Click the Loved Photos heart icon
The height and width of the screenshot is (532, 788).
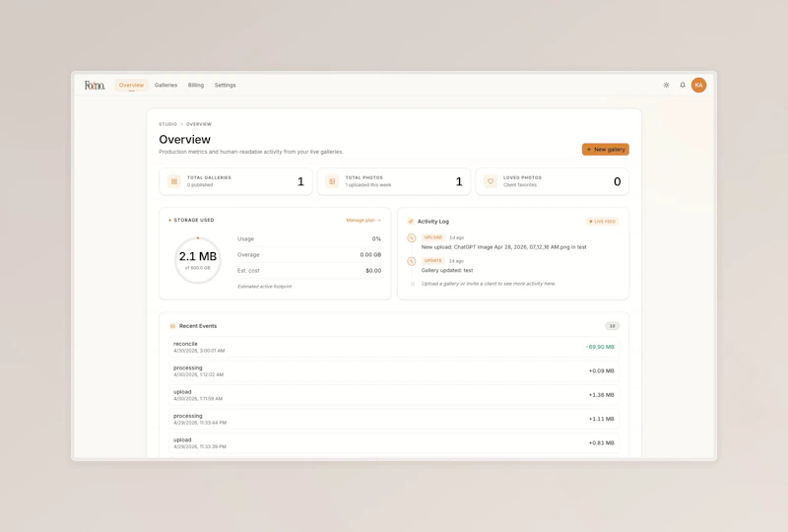pos(491,181)
